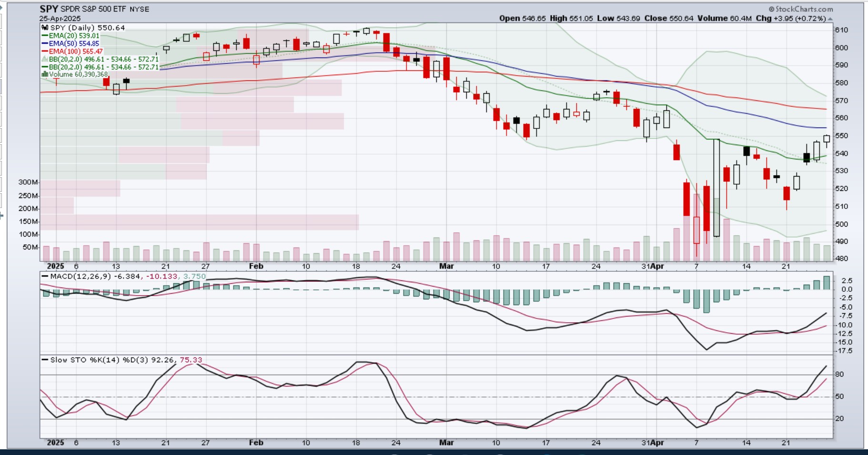
Task: Click the 50M volume axis label
Action: click(x=30, y=247)
